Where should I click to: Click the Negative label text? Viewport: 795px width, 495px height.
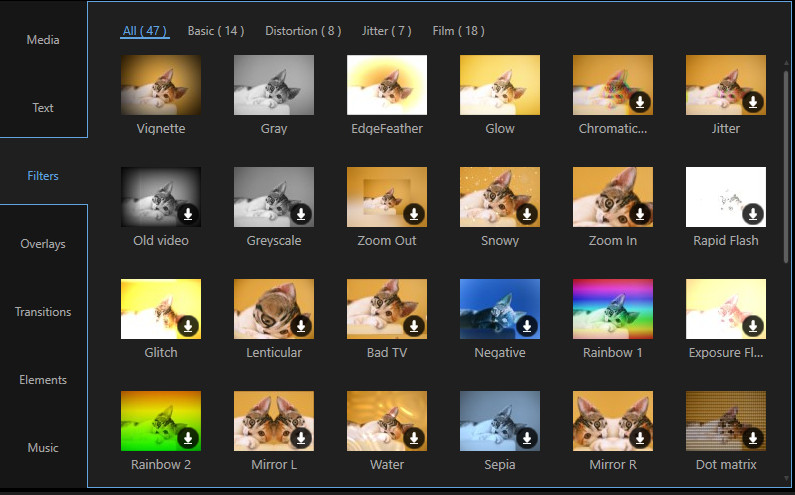click(500, 352)
